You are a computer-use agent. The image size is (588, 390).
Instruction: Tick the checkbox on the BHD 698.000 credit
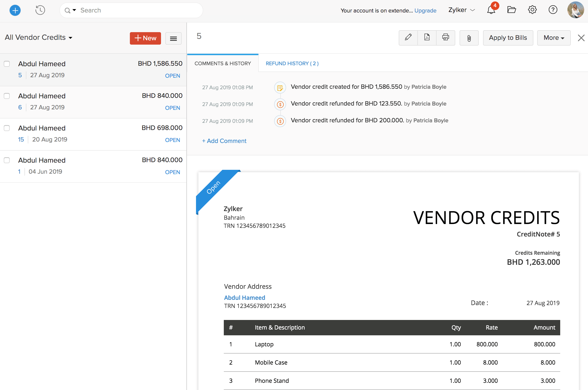click(x=7, y=128)
